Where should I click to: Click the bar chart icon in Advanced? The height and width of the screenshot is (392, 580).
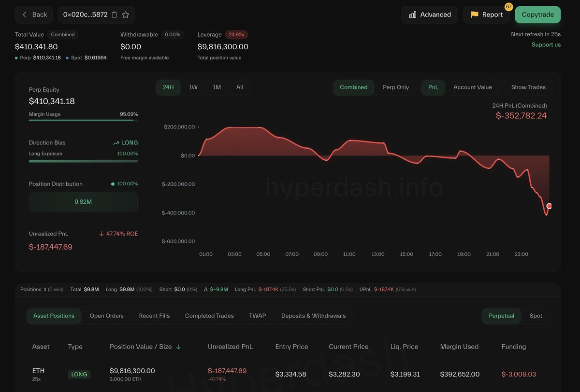[x=412, y=14]
